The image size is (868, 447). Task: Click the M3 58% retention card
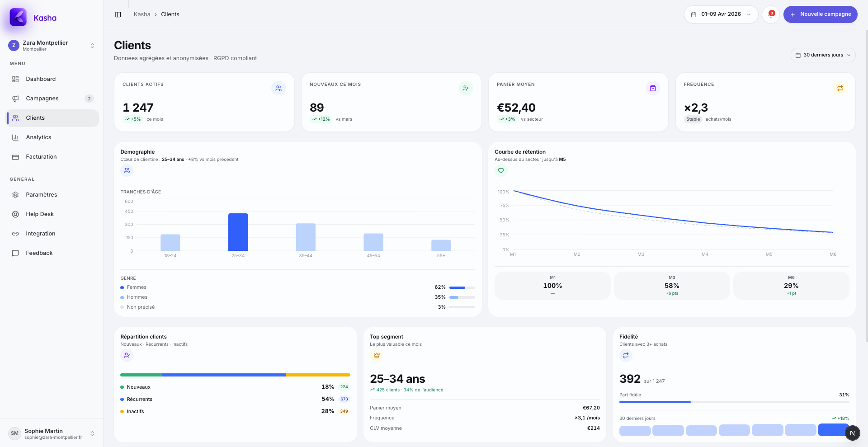[672, 286]
